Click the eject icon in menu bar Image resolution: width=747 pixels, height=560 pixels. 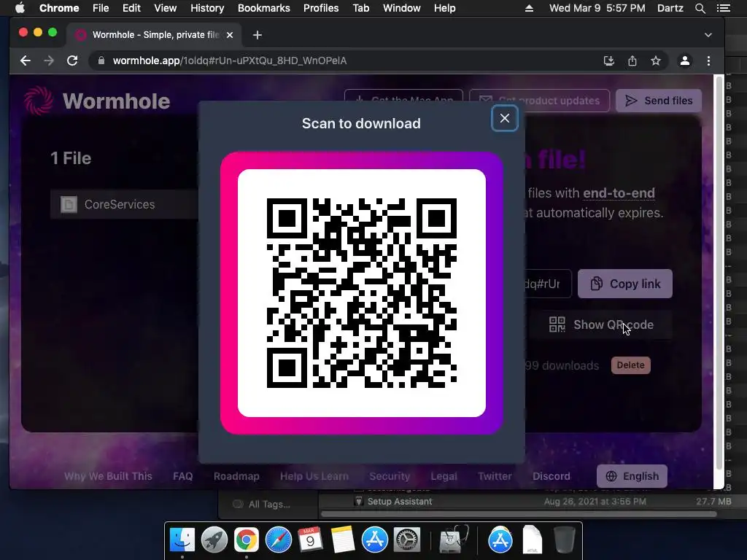point(529,8)
